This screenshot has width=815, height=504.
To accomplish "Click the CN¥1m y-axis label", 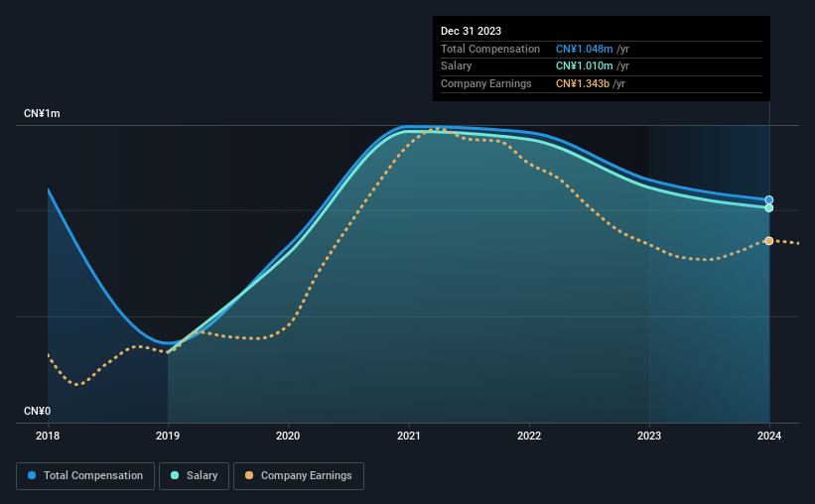I will pyautogui.click(x=42, y=114).
